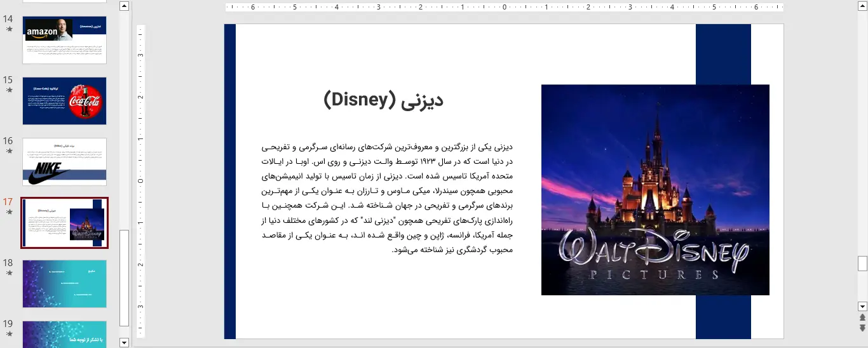Click thumbnail panel scroll up arrow

[x=124, y=6]
